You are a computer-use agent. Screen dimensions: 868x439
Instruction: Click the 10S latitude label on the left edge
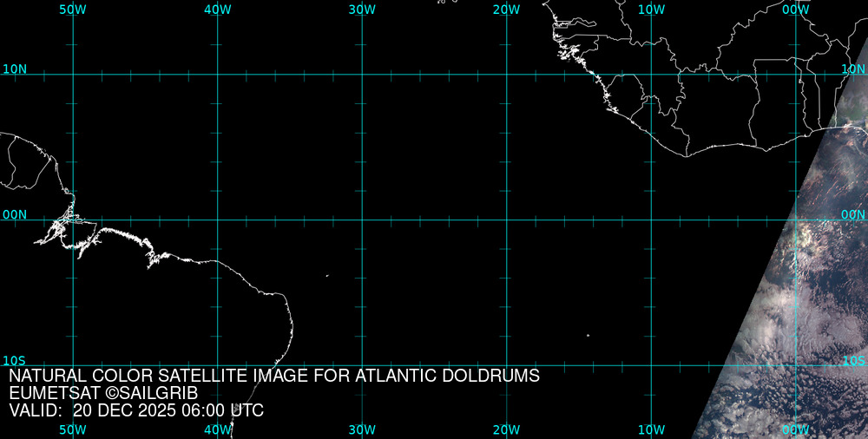coord(14,360)
